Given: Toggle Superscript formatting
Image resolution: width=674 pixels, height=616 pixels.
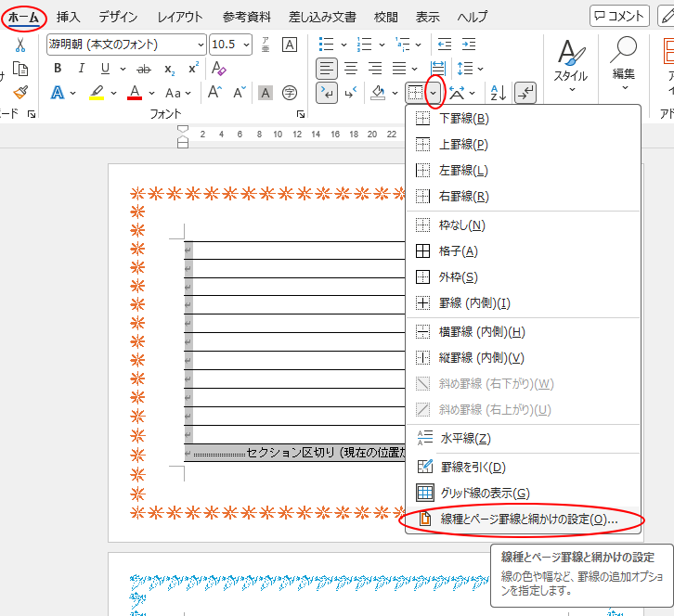Looking at the screenshot, I should pos(193,69).
